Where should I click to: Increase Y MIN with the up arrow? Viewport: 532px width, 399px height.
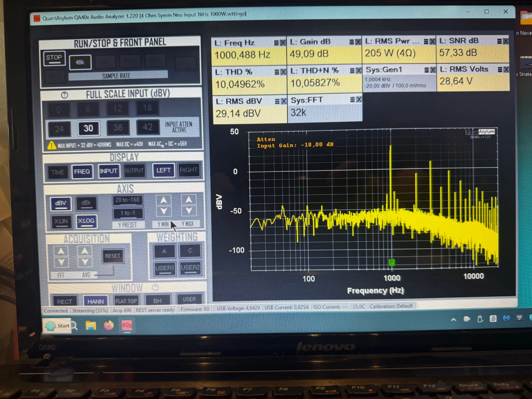point(164,200)
